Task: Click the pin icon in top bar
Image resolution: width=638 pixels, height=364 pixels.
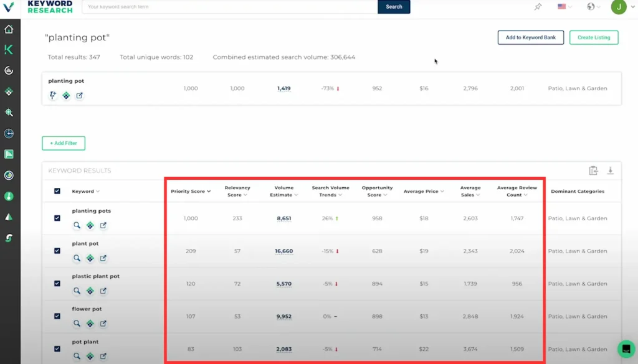Action: (538, 6)
